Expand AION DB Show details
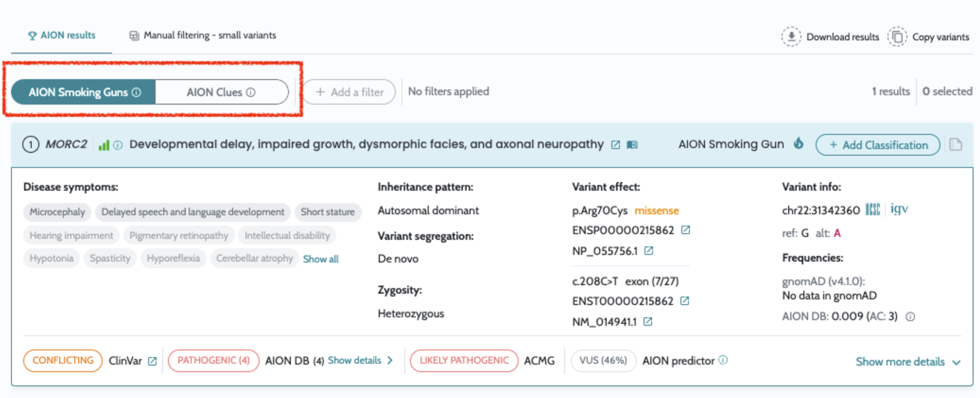 (x=360, y=361)
